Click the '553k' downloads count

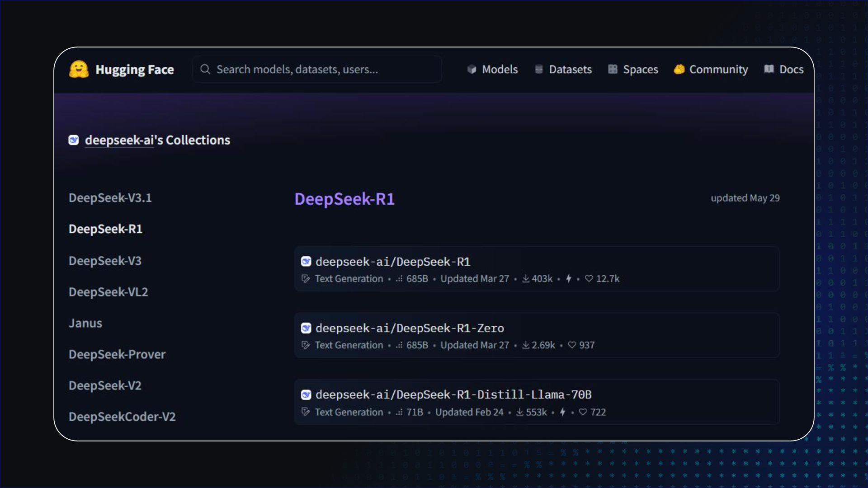pos(536,412)
